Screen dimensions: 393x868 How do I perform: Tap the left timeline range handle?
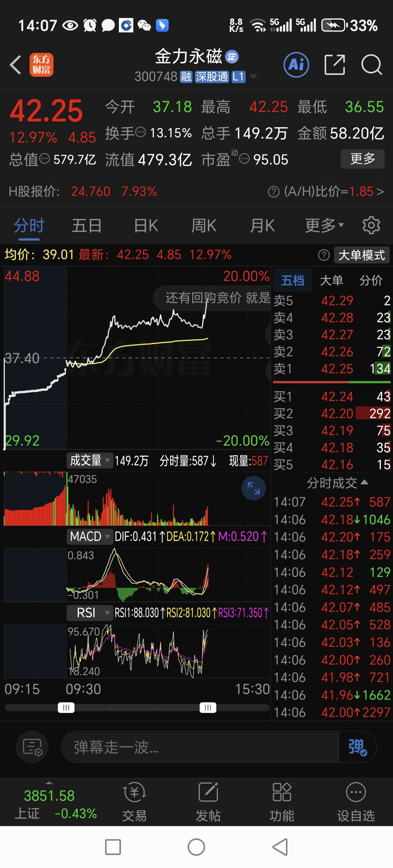pos(66,707)
